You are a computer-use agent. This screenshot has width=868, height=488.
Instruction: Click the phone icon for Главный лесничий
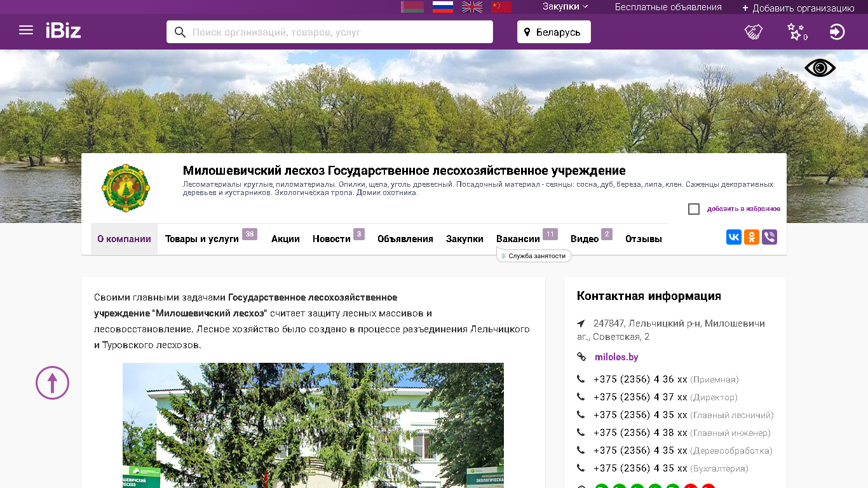581,415
